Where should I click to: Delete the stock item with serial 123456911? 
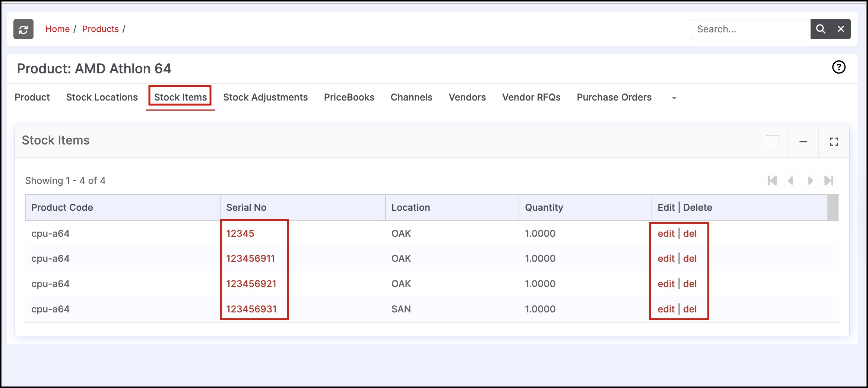pos(690,258)
